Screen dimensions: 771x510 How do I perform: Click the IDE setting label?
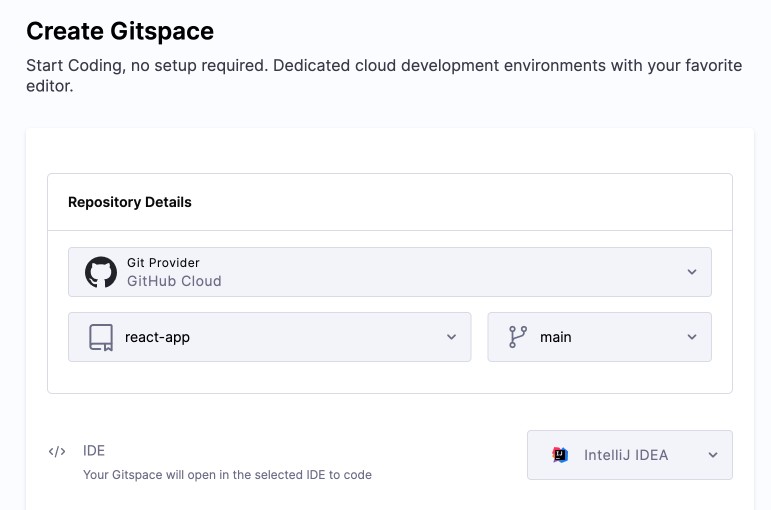[94, 451]
